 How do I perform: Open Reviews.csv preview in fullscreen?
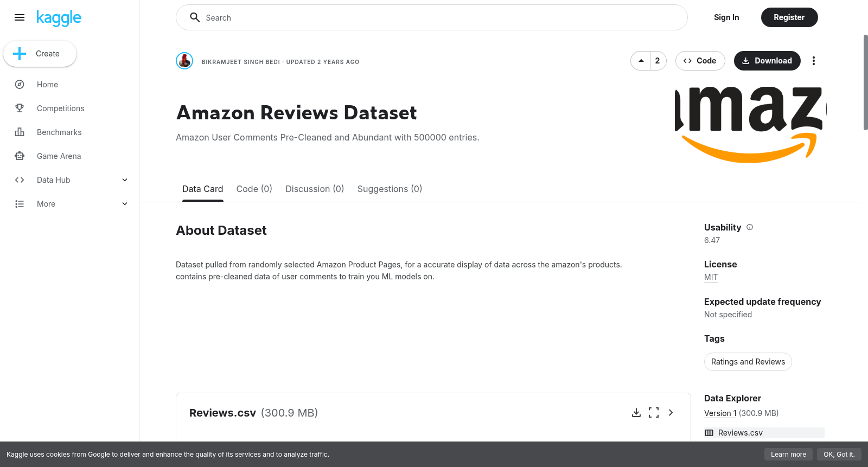654,413
